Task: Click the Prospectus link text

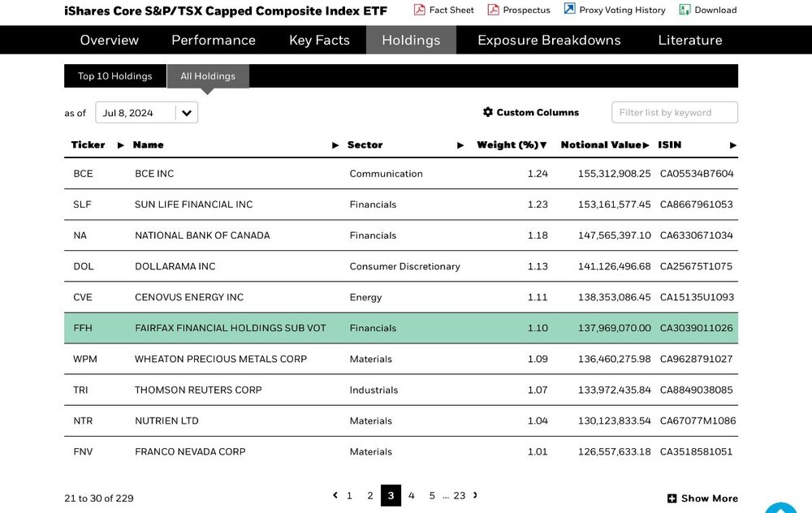Action: pyautogui.click(x=527, y=10)
